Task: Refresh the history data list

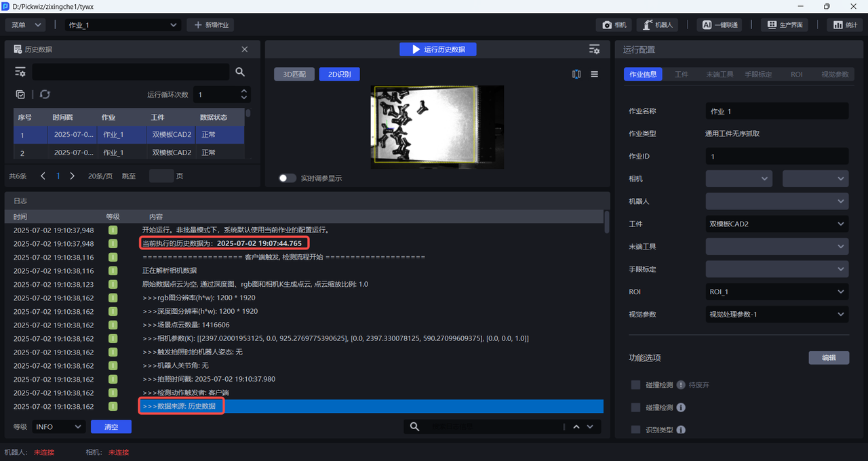Action: click(45, 95)
